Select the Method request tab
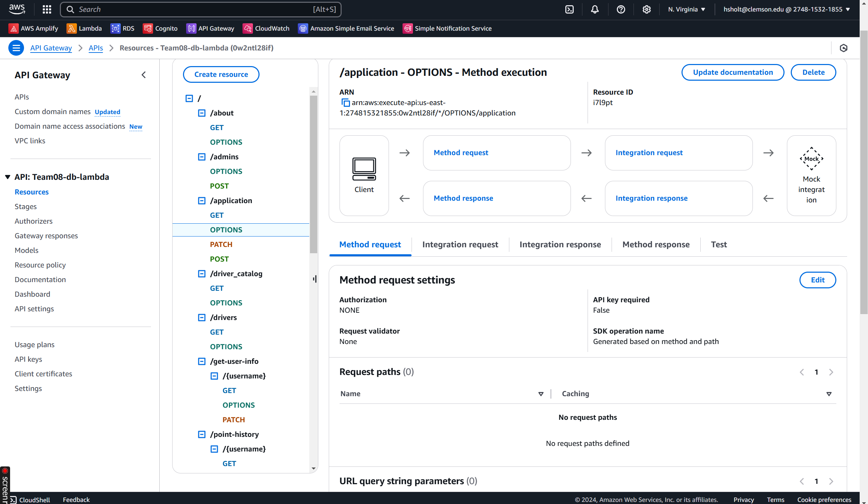This screenshot has width=868, height=504. point(370,245)
